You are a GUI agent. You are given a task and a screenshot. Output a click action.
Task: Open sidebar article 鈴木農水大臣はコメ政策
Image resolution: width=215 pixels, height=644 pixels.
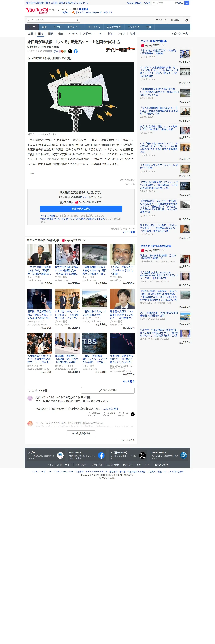(158, 228)
